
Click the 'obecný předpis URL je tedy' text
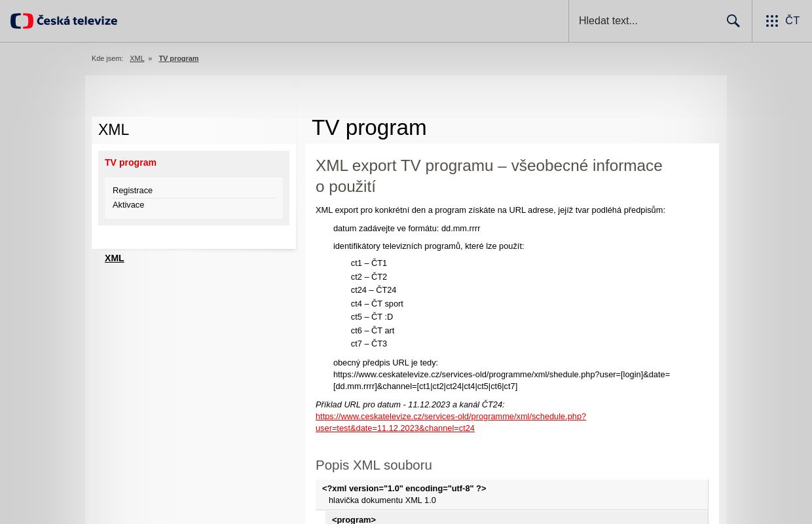point(386,363)
